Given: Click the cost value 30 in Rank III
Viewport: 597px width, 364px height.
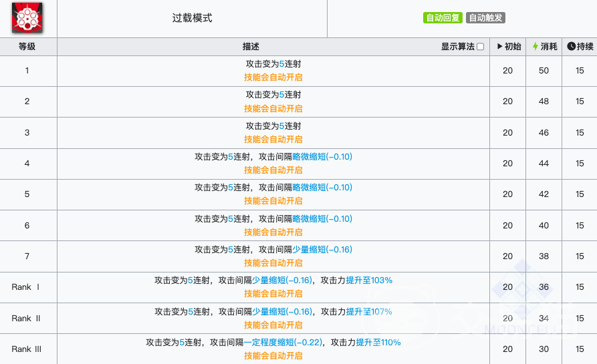Looking at the screenshot, I should click(544, 349).
